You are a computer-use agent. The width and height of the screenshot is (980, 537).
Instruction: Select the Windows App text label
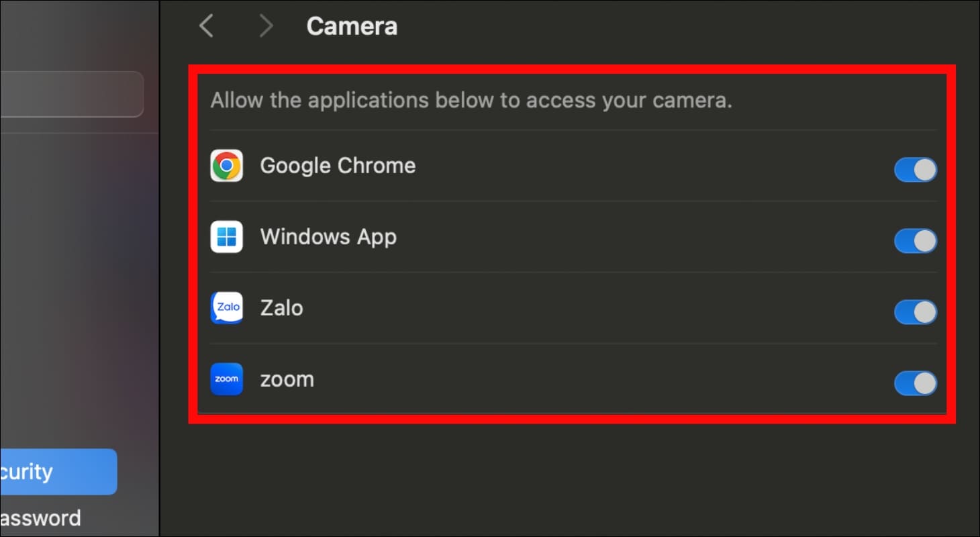point(328,237)
